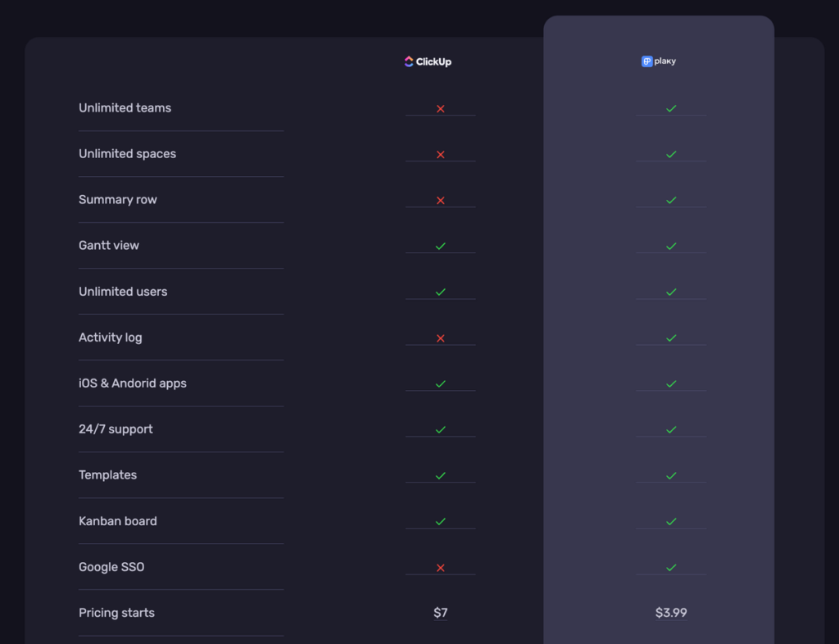Click ClickUp red cross for Unlimited teams

coord(440,108)
